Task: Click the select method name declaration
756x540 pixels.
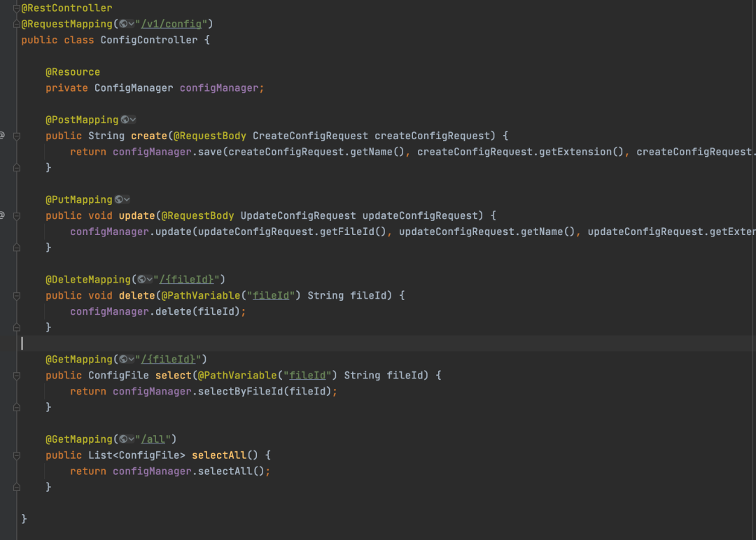Action: (174, 376)
